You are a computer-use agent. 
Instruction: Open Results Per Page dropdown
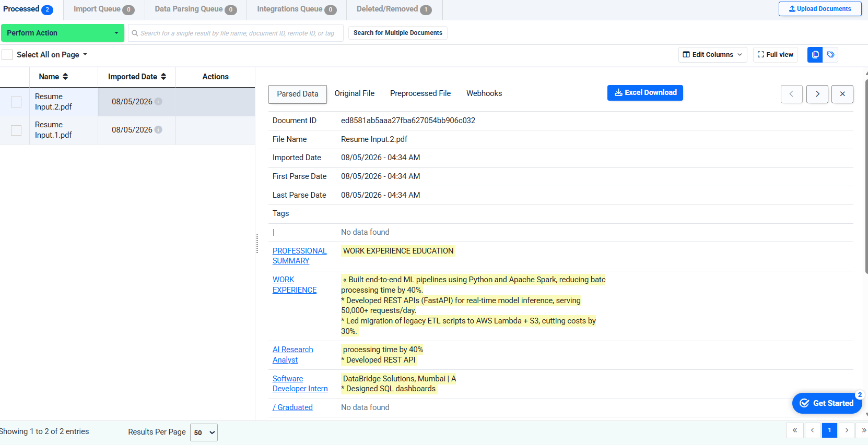click(204, 432)
